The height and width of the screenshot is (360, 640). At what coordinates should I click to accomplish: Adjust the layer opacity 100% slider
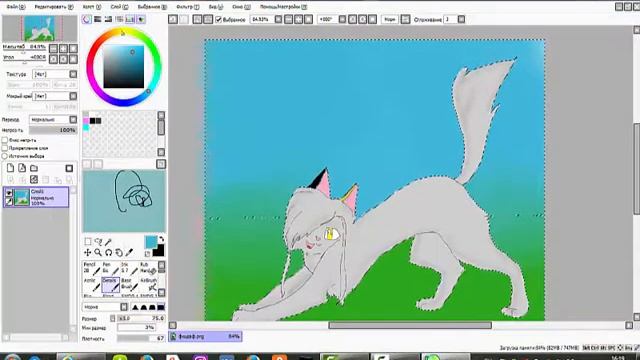pyautogui.click(x=53, y=130)
